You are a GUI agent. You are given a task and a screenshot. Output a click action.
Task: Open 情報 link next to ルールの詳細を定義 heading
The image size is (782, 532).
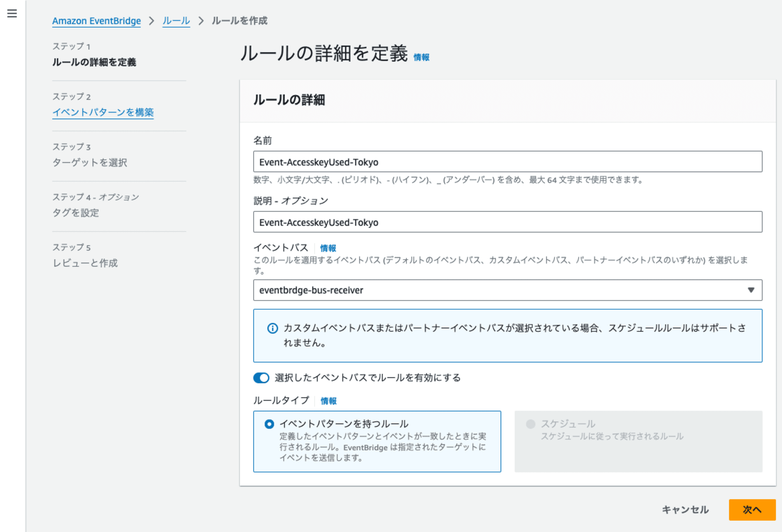(421, 57)
